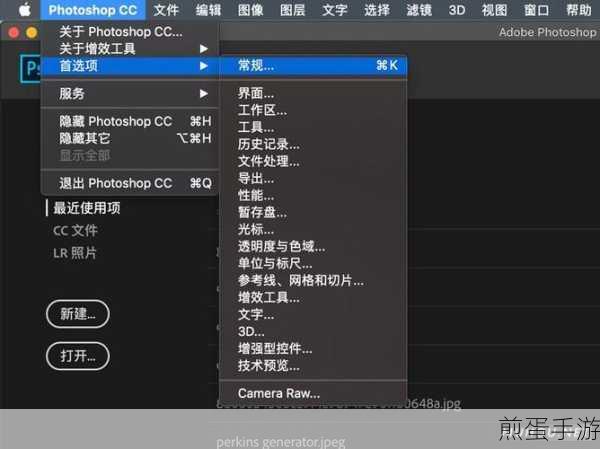Open 导出... preferences

313,178
